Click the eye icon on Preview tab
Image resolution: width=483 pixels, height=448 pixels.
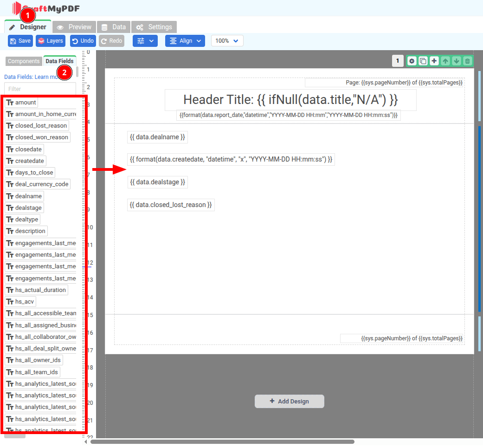pyautogui.click(x=60, y=27)
